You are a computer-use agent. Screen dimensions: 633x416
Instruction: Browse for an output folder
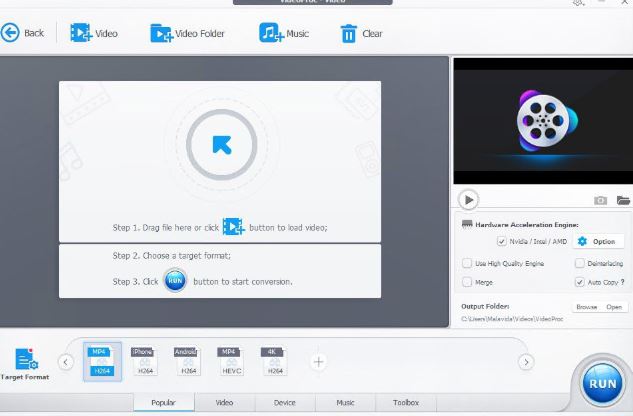[587, 307]
